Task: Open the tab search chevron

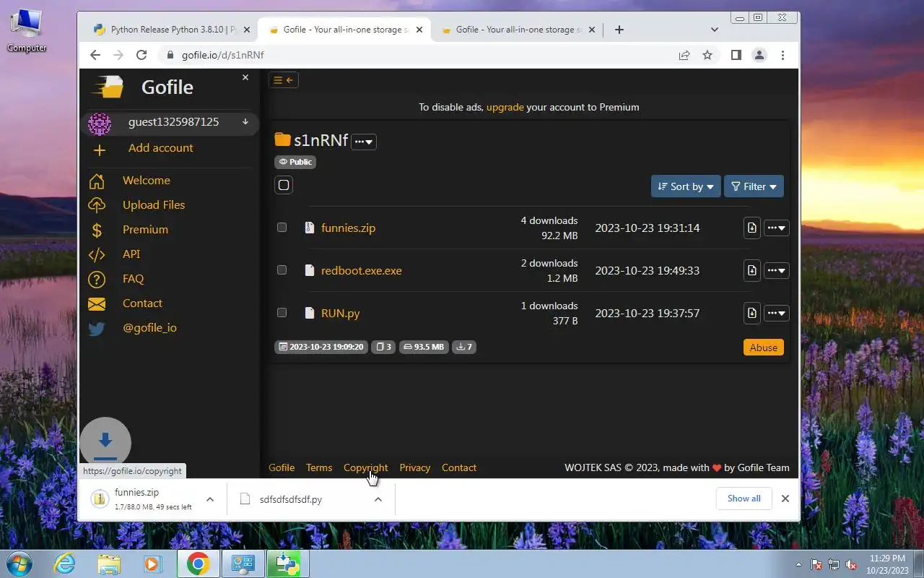Action: point(715,30)
